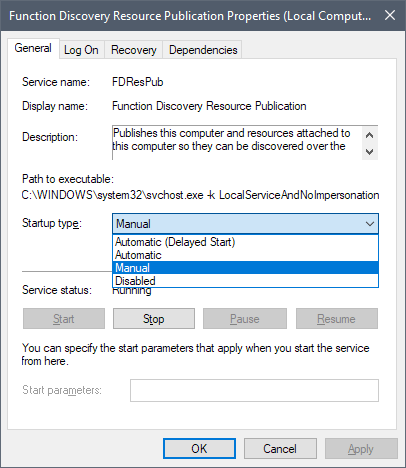Click the display name Function Discovery Resource Publication
This screenshot has width=406, height=468.
click(209, 106)
